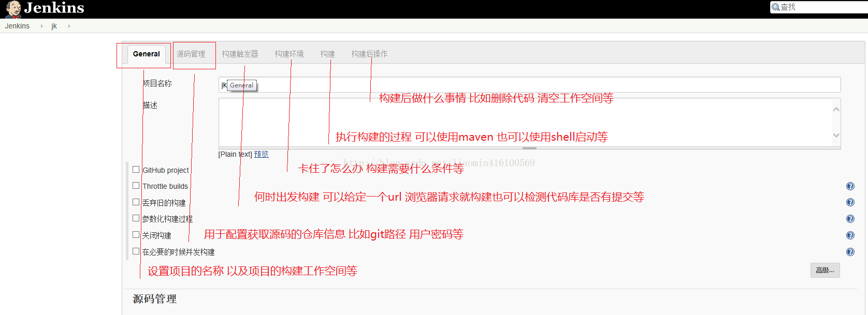Click the Jenkins butler logo icon
The image size is (868, 315).
[x=13, y=9]
